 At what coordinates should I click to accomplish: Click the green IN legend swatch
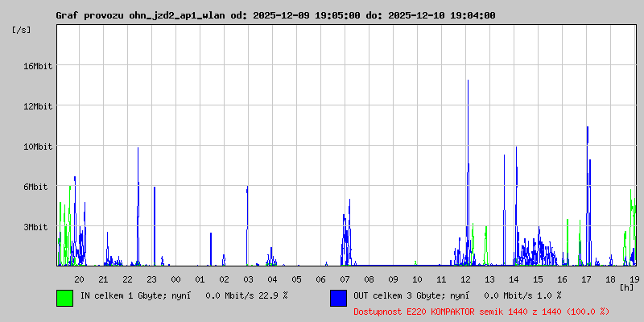(65, 298)
